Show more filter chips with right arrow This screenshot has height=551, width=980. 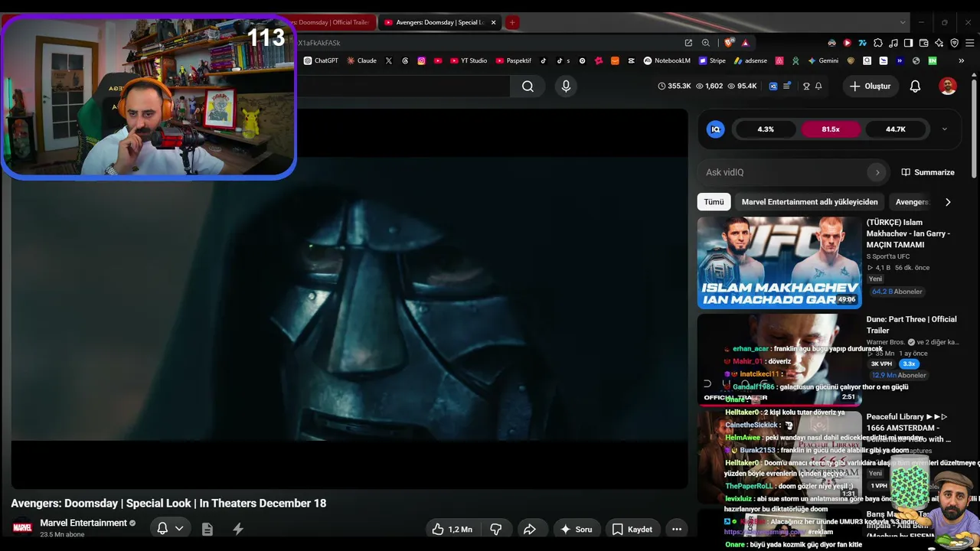(x=948, y=202)
